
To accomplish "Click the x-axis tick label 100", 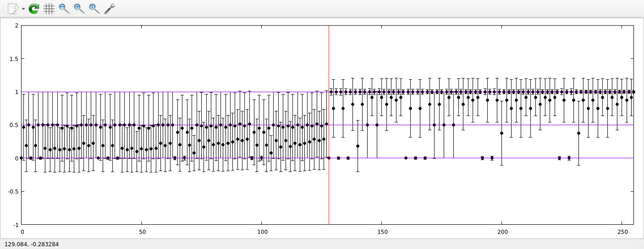I will [x=262, y=232].
